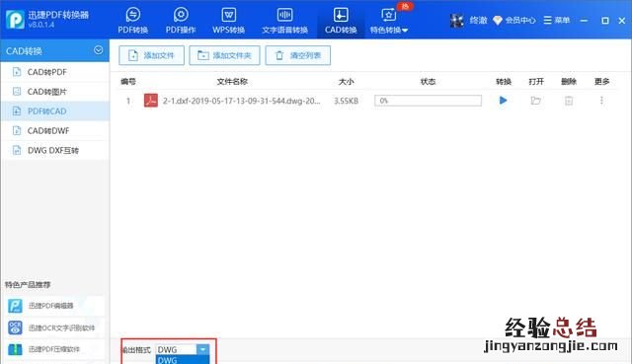Viewport: 632px width, 364px height.
Task: Click the 编号 column header
Action: (128, 81)
